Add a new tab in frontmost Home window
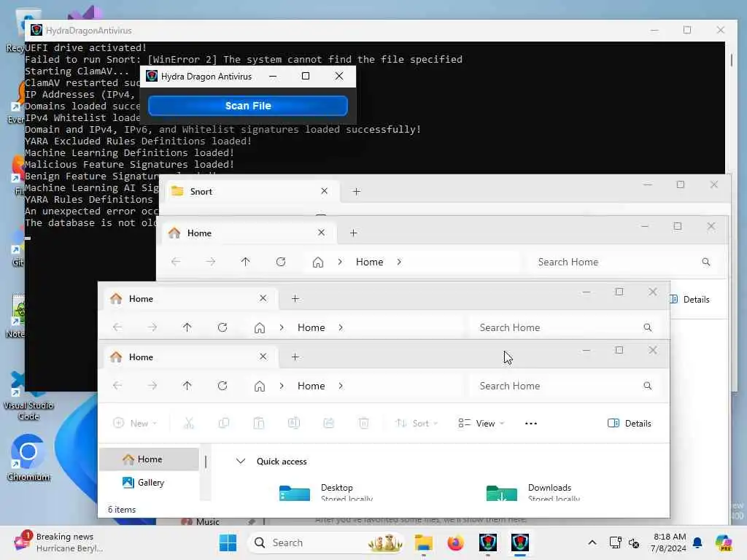The width and height of the screenshot is (747, 560). click(295, 357)
